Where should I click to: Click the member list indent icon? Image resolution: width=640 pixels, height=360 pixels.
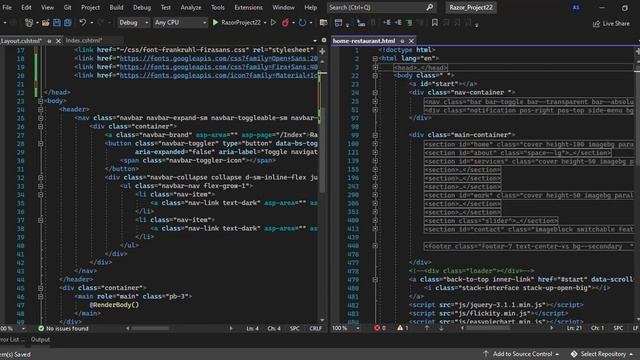coord(361,23)
